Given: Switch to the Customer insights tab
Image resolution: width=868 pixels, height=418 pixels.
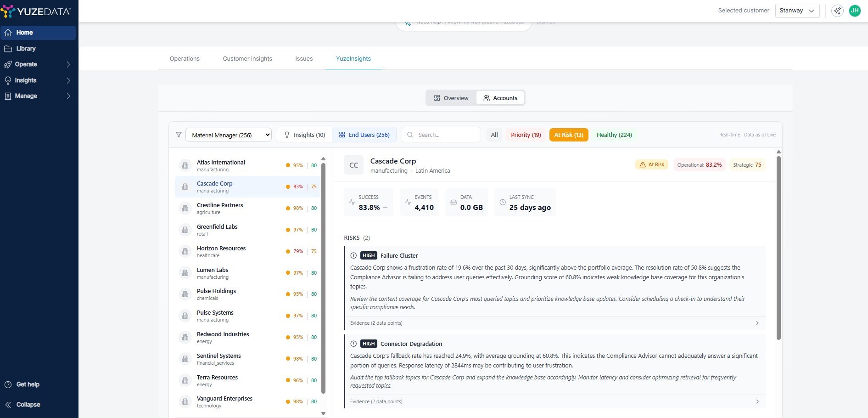Looking at the screenshot, I should [247, 59].
